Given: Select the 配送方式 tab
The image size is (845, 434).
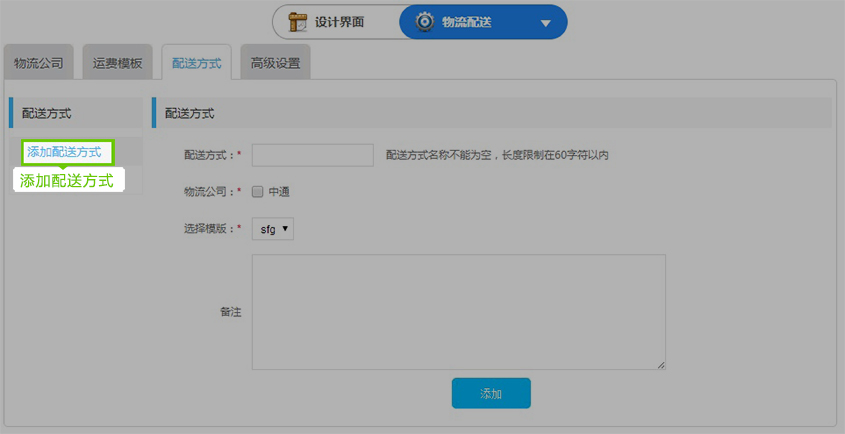Looking at the screenshot, I should pos(196,63).
